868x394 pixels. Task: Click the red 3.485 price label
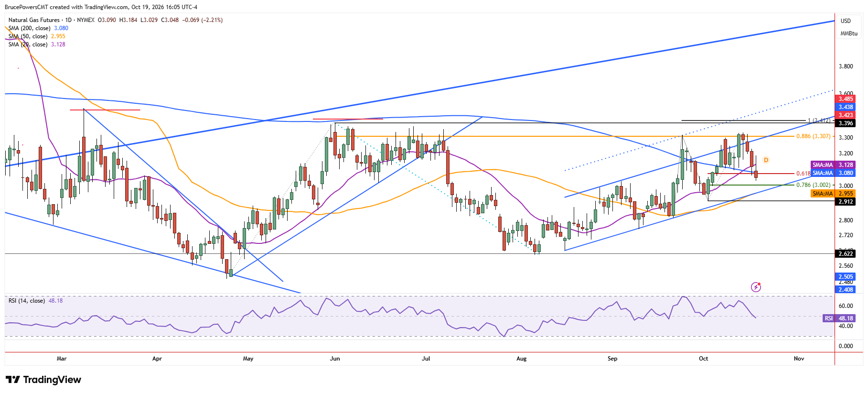click(x=846, y=99)
